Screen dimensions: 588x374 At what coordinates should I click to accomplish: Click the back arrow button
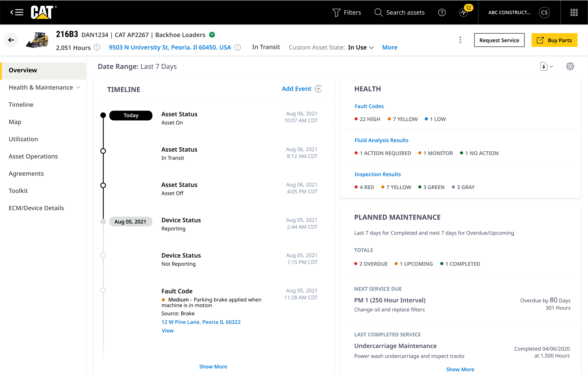pos(11,40)
